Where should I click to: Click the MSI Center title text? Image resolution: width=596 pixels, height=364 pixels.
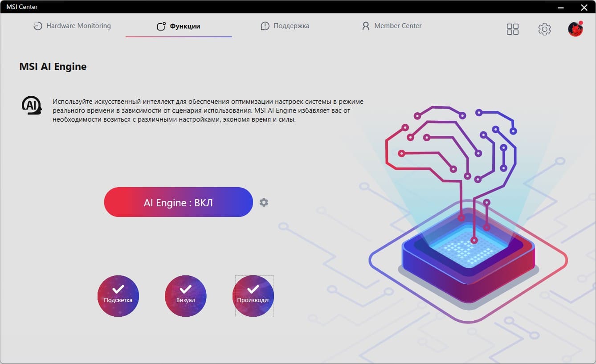click(22, 7)
